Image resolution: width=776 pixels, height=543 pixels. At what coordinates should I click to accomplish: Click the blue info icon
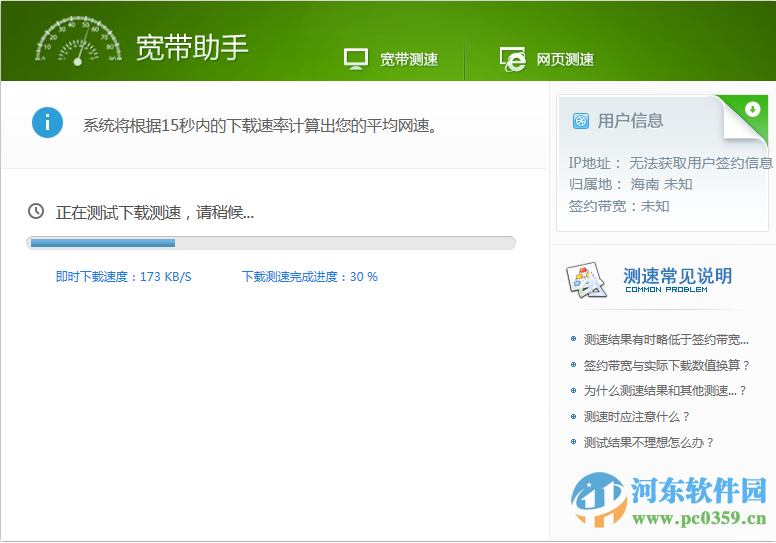48,122
